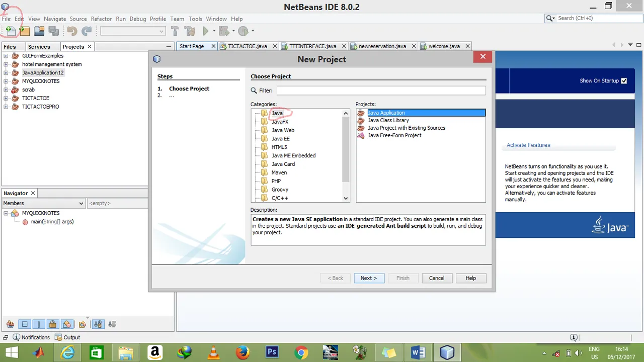Click the Debug Project toolbar icon
Viewport: 644px width, 362px height.
[224, 31]
